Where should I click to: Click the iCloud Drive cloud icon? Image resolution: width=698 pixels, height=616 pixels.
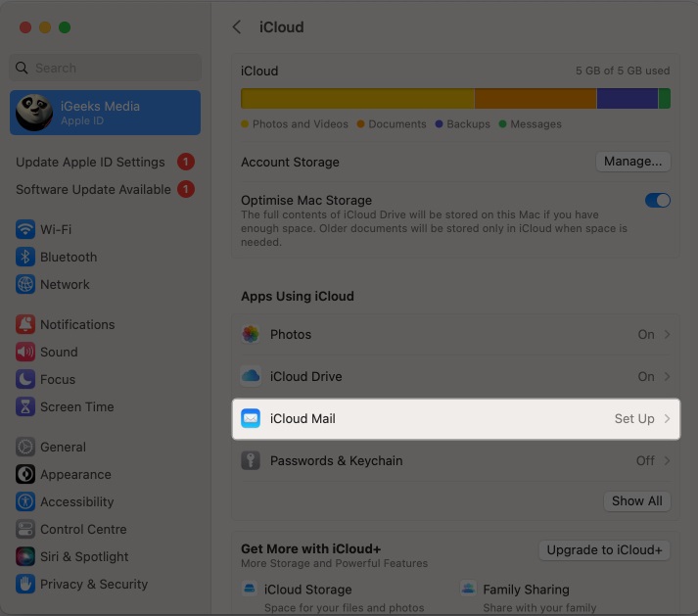pos(251,376)
